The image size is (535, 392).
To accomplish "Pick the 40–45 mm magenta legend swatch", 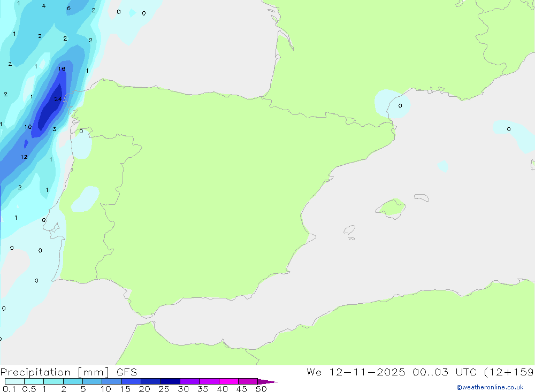I will click(228, 381).
